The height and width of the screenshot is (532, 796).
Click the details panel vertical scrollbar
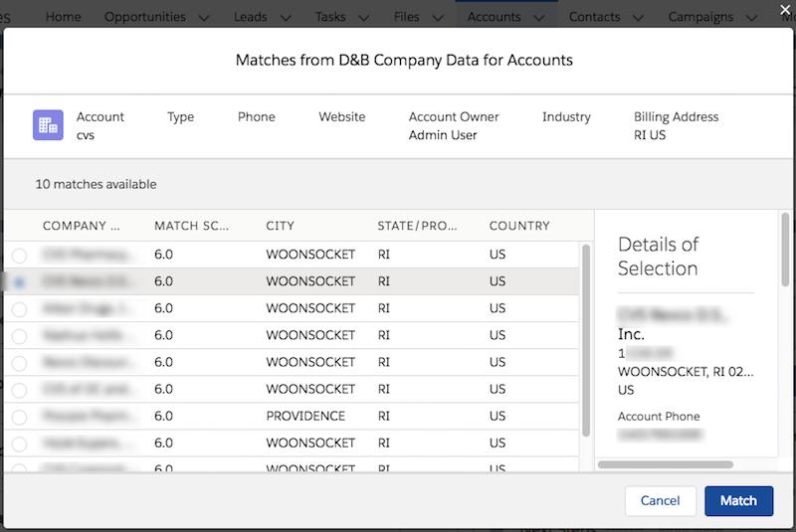(x=785, y=250)
